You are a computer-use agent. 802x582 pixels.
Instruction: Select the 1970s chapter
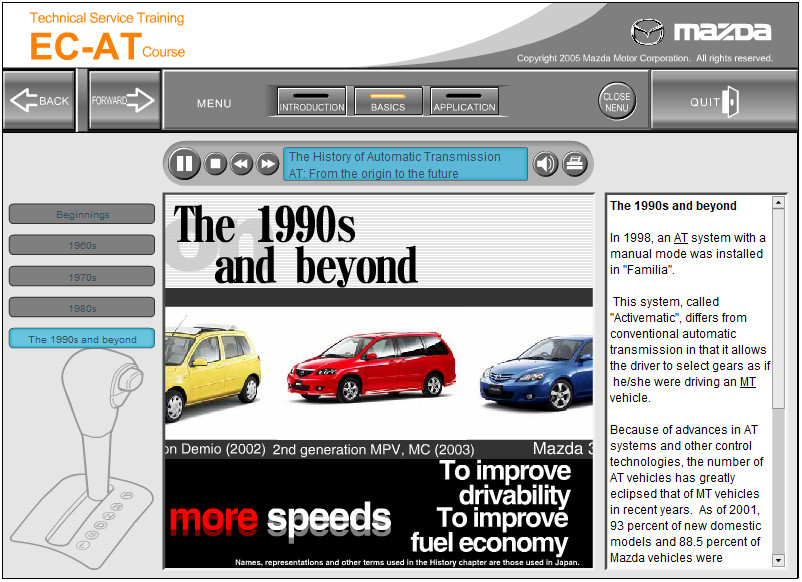(82, 277)
